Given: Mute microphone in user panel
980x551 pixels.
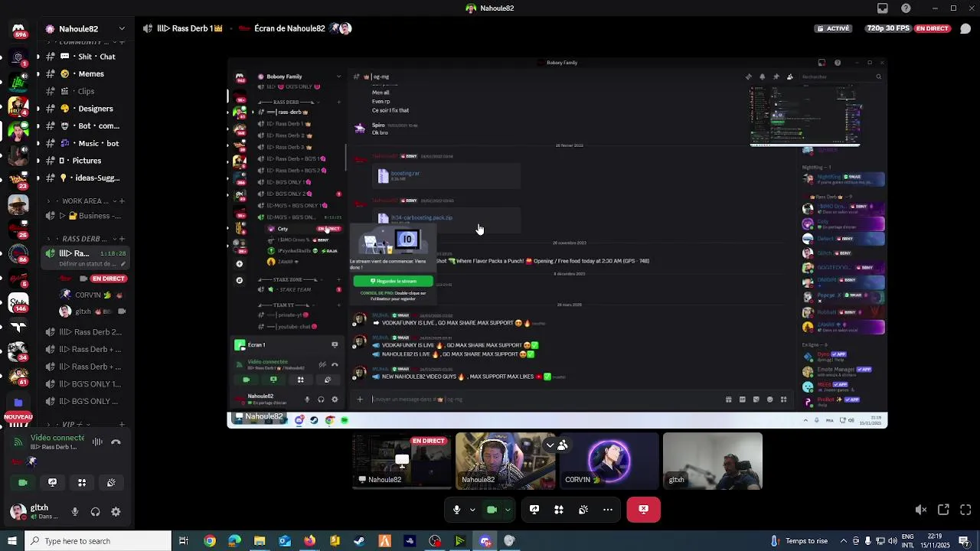Looking at the screenshot, I should [75, 512].
